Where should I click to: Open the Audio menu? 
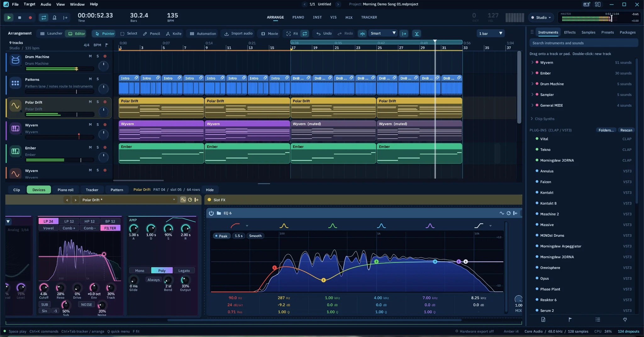coord(46,4)
